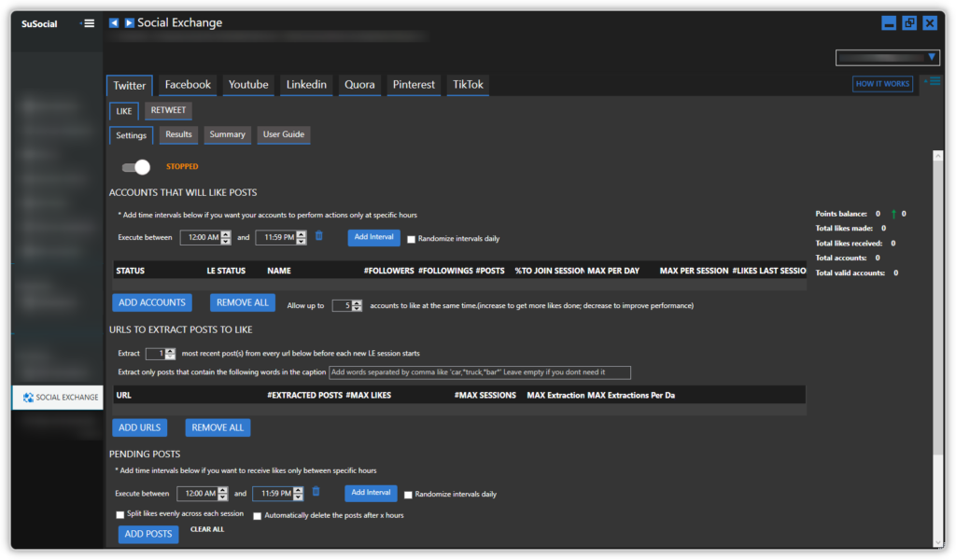Click the forward navigation arrow icon
The width and height of the screenshot is (956, 560).
coord(129,22)
